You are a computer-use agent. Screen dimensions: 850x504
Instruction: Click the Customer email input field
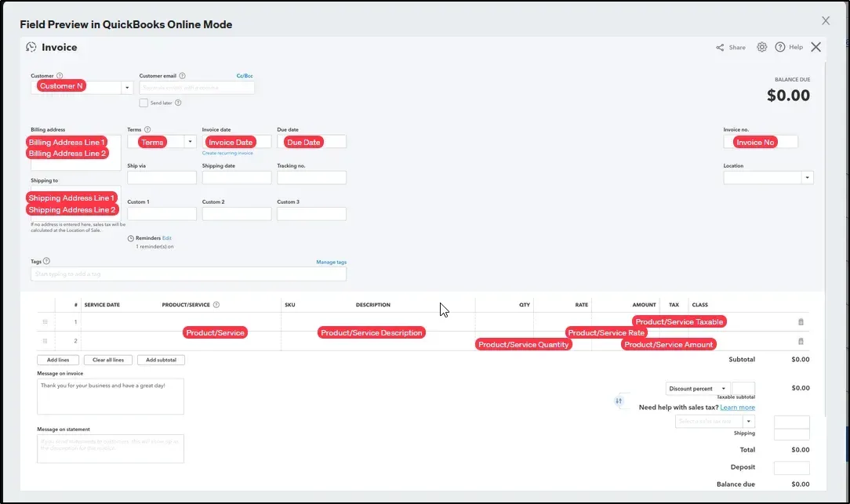(x=197, y=88)
